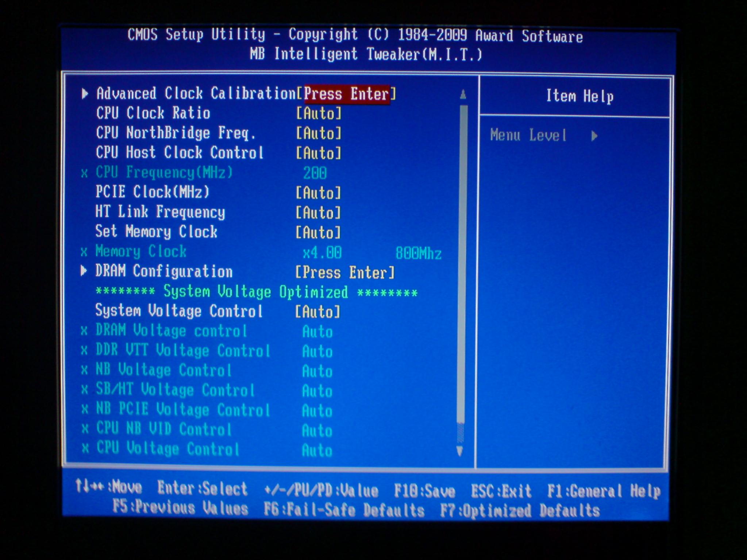This screenshot has height=560, width=747.
Task: Open DRAM Configuration [Press Enter] entry
Action: [345, 273]
